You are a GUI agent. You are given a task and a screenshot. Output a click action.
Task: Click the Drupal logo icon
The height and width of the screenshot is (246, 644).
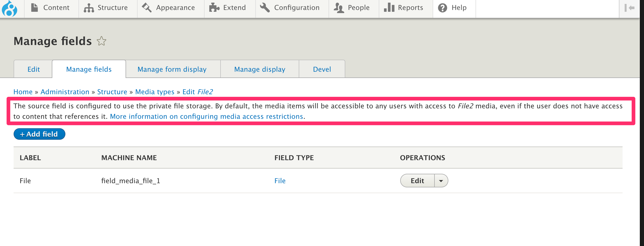pos(9,9)
